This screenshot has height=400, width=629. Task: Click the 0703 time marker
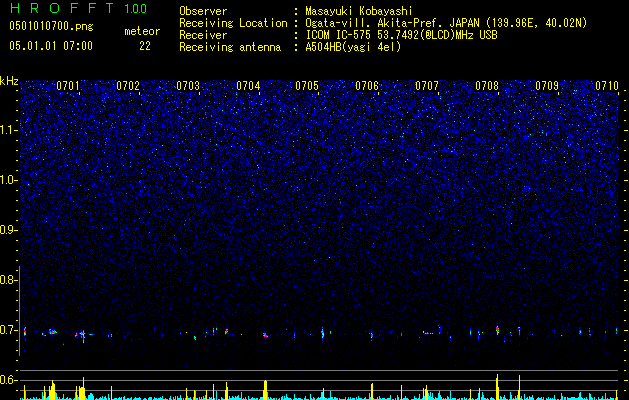click(188, 86)
